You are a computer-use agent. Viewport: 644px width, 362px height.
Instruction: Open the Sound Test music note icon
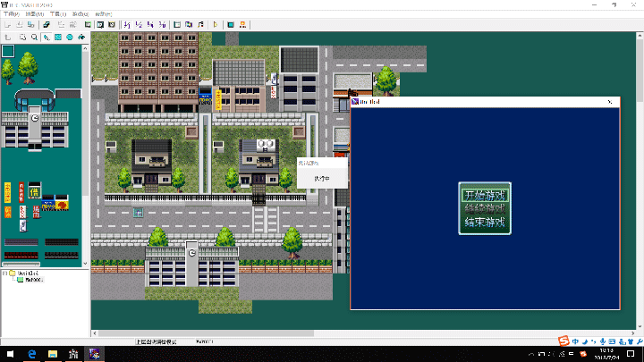tap(200, 24)
